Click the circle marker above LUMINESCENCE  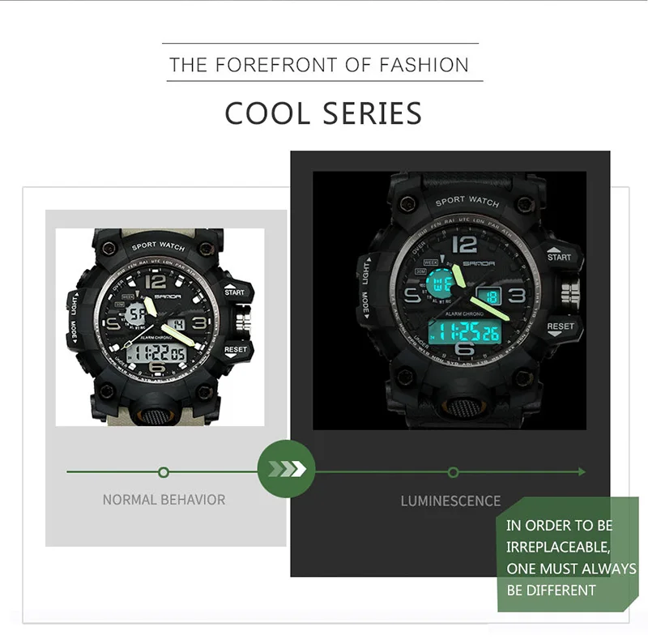[453, 472]
